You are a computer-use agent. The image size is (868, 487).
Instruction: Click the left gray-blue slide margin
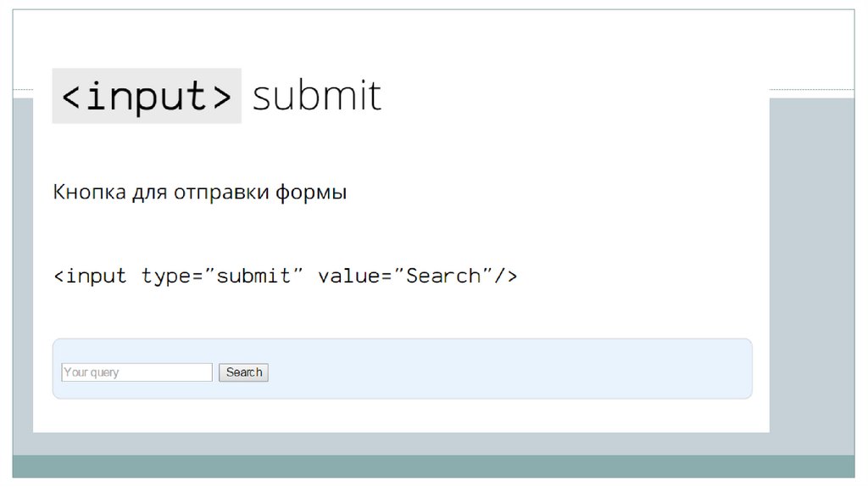(23, 271)
